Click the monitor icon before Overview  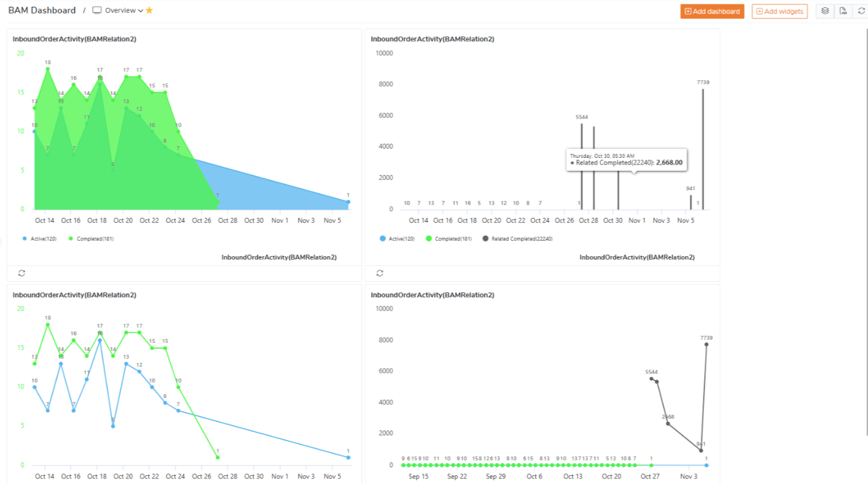pyautogui.click(x=96, y=10)
